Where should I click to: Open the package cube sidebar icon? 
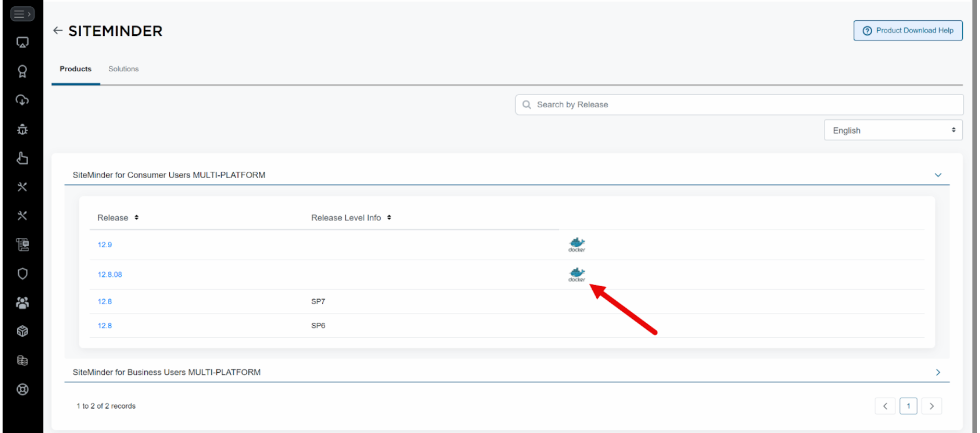(22, 331)
